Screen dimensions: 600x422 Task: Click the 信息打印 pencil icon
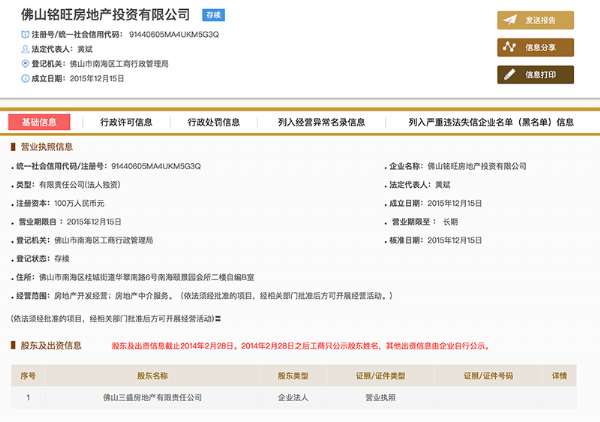[510, 74]
